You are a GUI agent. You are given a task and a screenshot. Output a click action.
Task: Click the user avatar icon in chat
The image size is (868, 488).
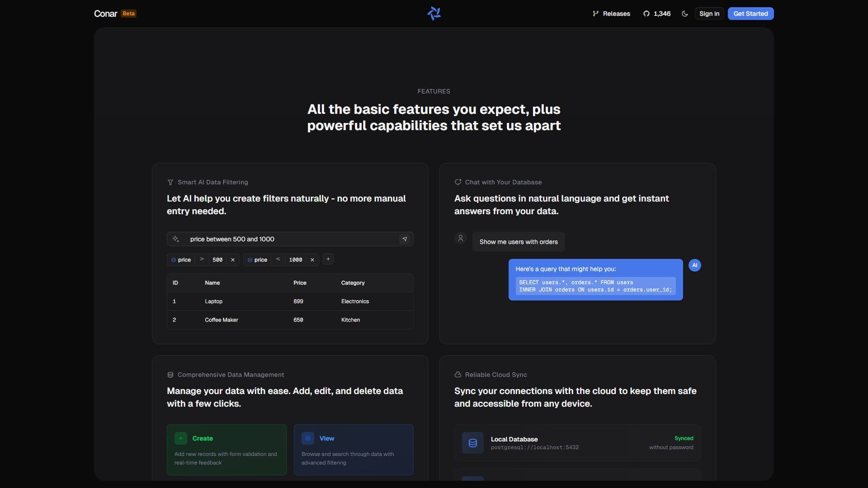tap(461, 238)
